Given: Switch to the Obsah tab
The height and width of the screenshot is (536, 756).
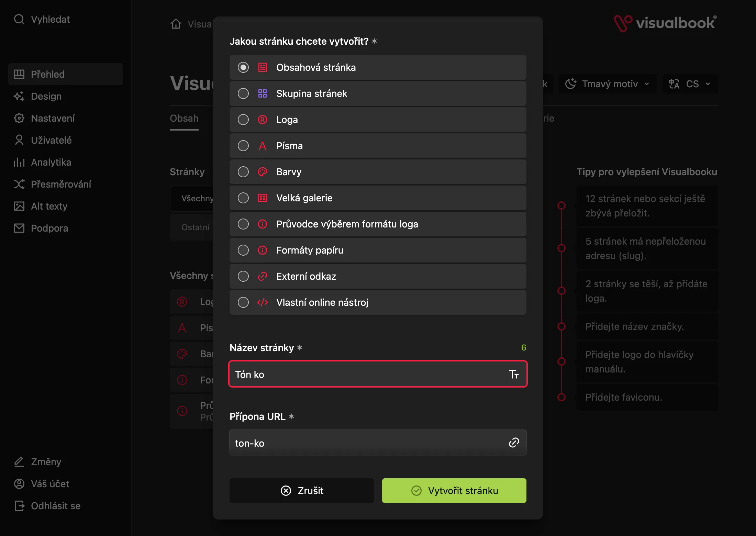Looking at the screenshot, I should pos(184,119).
